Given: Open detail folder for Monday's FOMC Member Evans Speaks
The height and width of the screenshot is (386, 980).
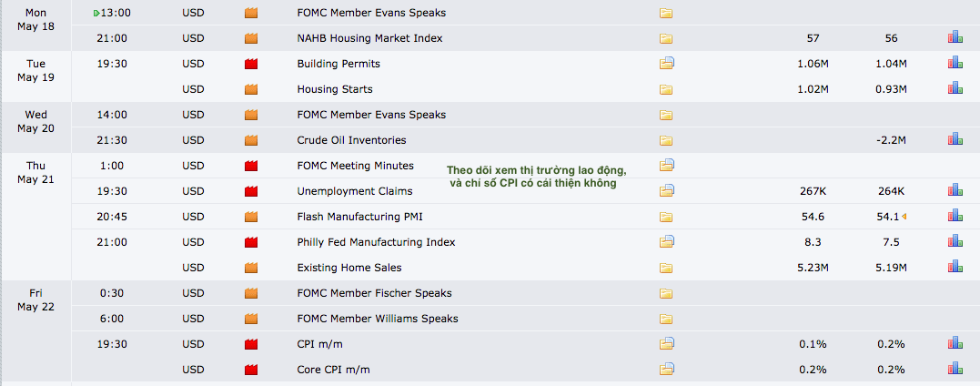Looking at the screenshot, I should click(x=666, y=14).
